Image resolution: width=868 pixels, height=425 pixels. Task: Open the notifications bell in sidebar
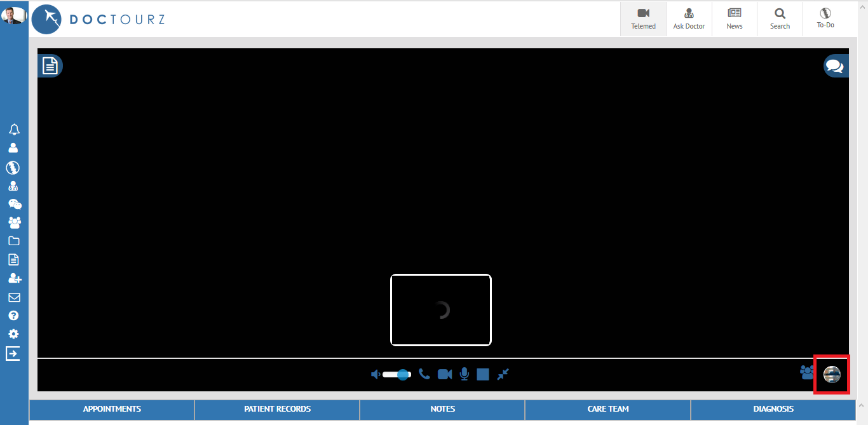point(13,130)
